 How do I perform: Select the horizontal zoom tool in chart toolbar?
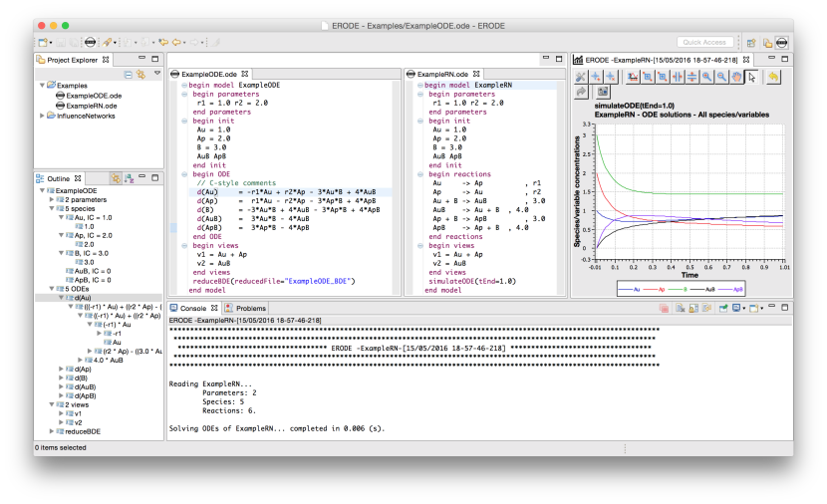(678, 77)
